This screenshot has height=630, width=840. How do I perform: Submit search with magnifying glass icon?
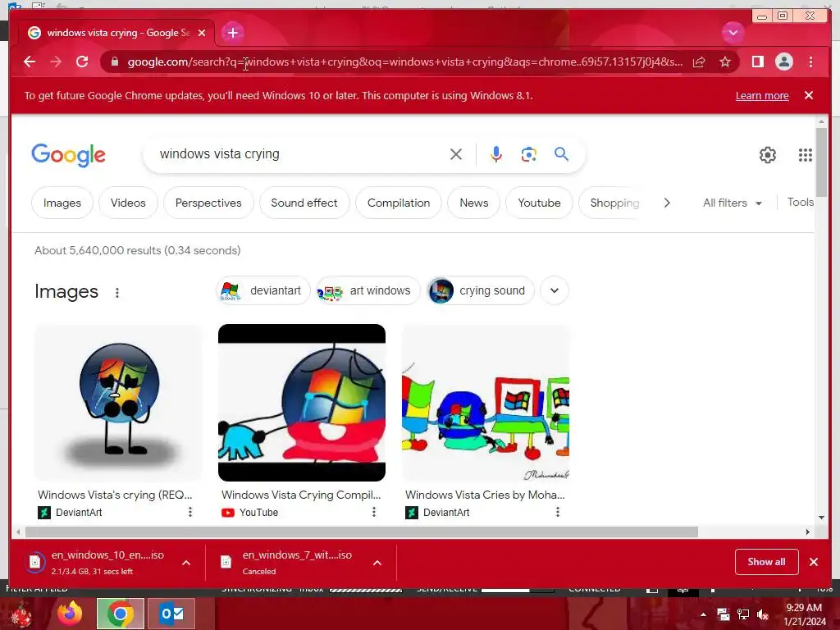[561, 154]
